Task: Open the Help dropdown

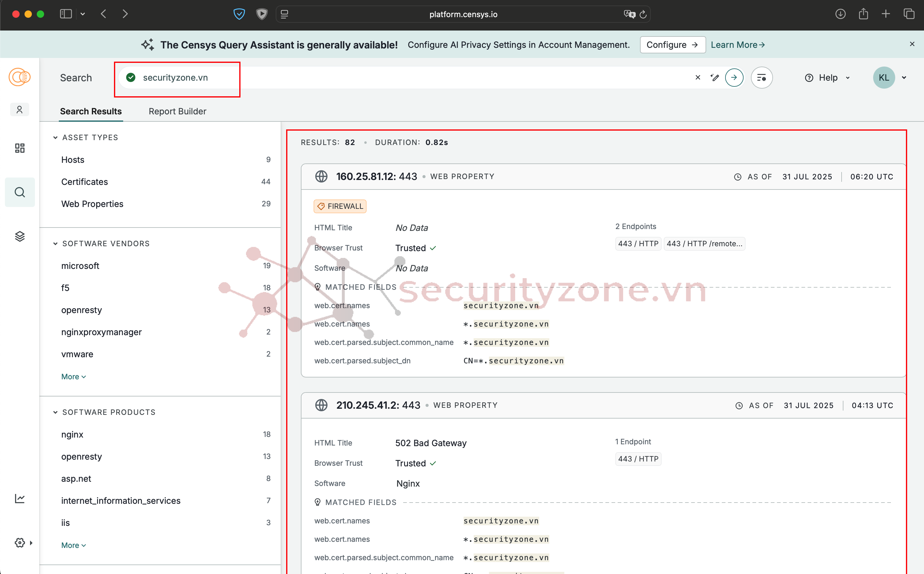Action: 827,78
